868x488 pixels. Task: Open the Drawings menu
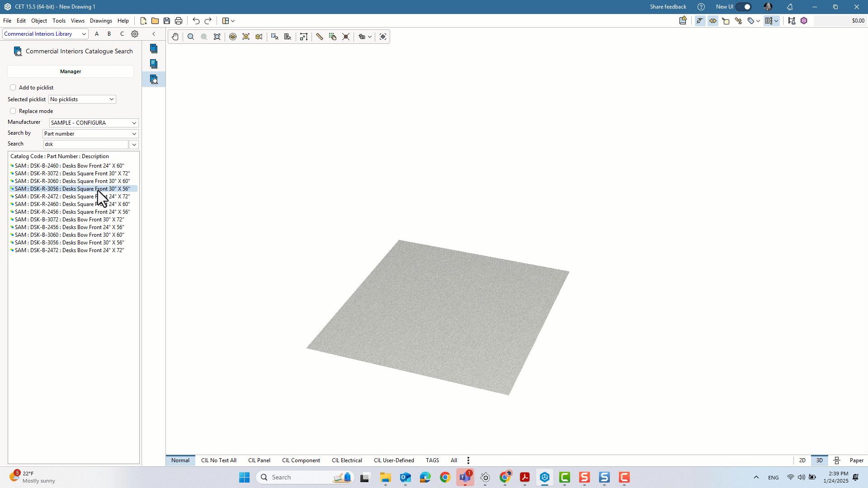101,21
